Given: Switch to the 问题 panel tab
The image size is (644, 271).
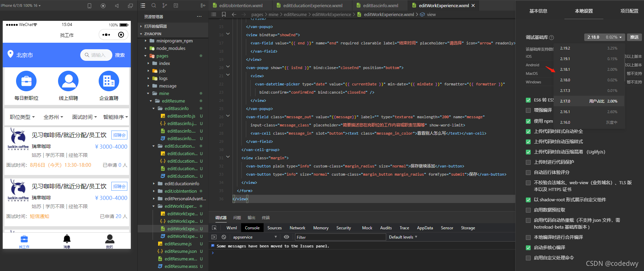Looking at the screenshot, I should tap(237, 218).
